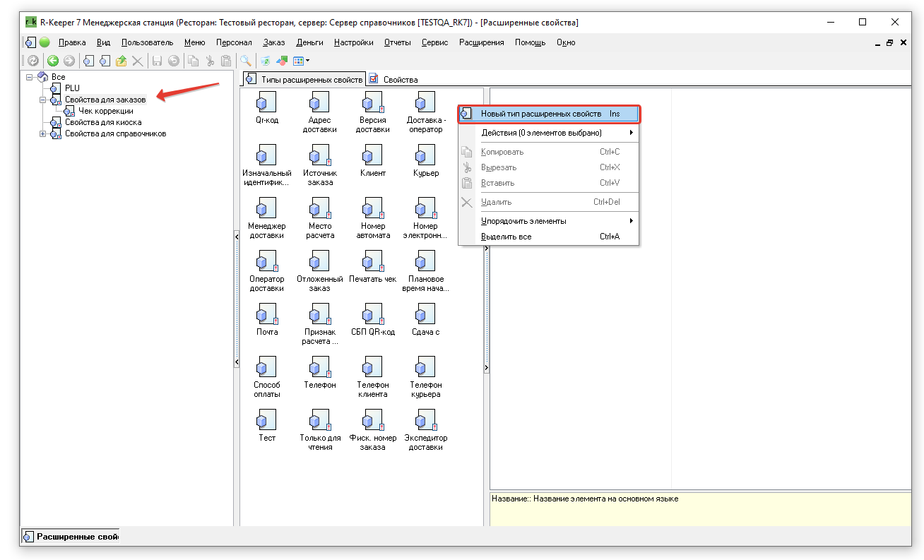Screen dimensions: 924x560
Task: Choose Выделить все in context menu
Action: [506, 237]
